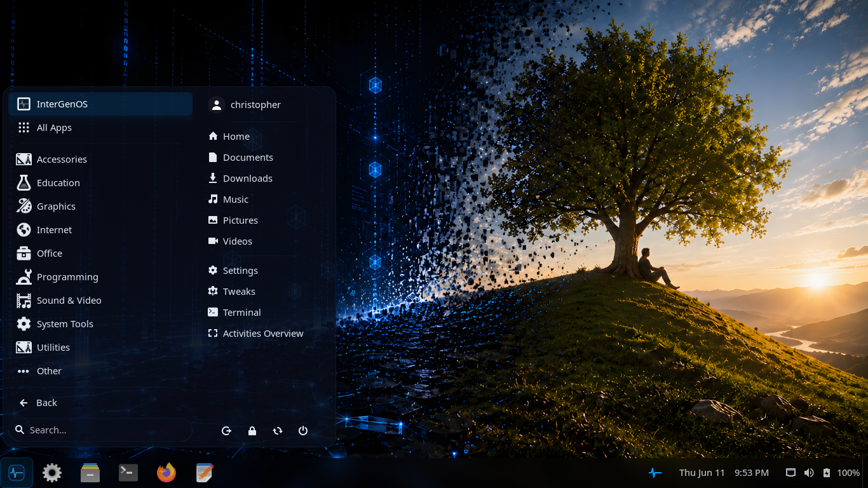The width and height of the screenshot is (868, 488).
Task: Open the Sound & Video category
Action: [x=100, y=301]
